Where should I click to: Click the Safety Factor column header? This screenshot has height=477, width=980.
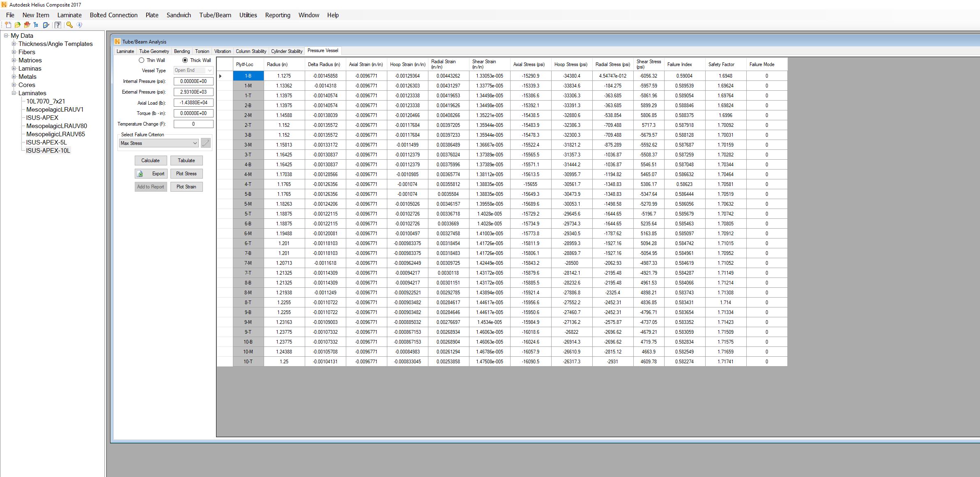click(x=726, y=64)
